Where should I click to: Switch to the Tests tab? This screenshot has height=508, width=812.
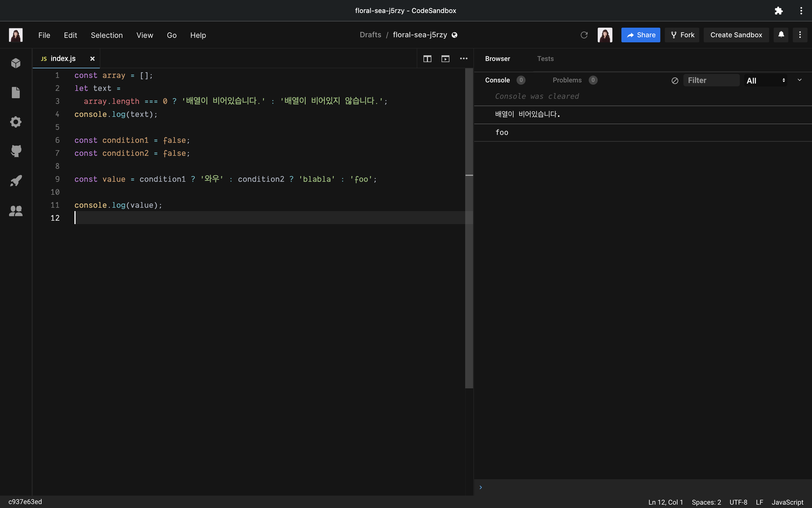545,59
